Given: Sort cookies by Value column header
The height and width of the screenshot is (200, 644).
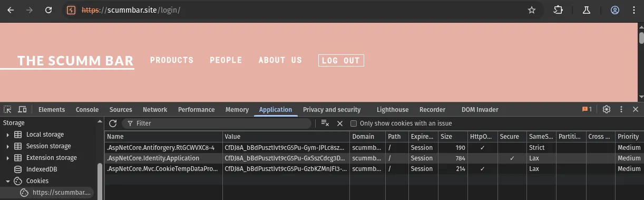Looking at the screenshot, I should [286, 137].
